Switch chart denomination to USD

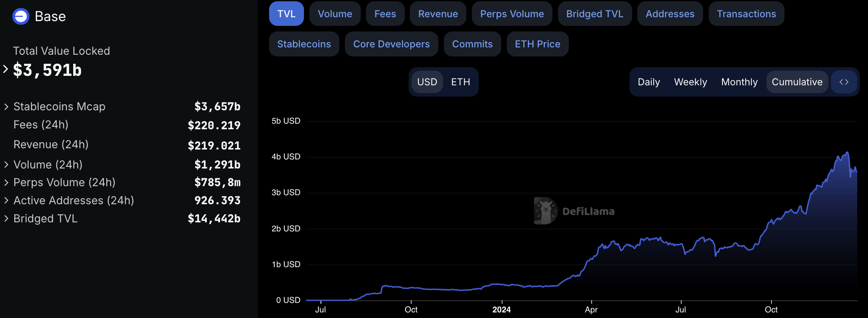(427, 82)
